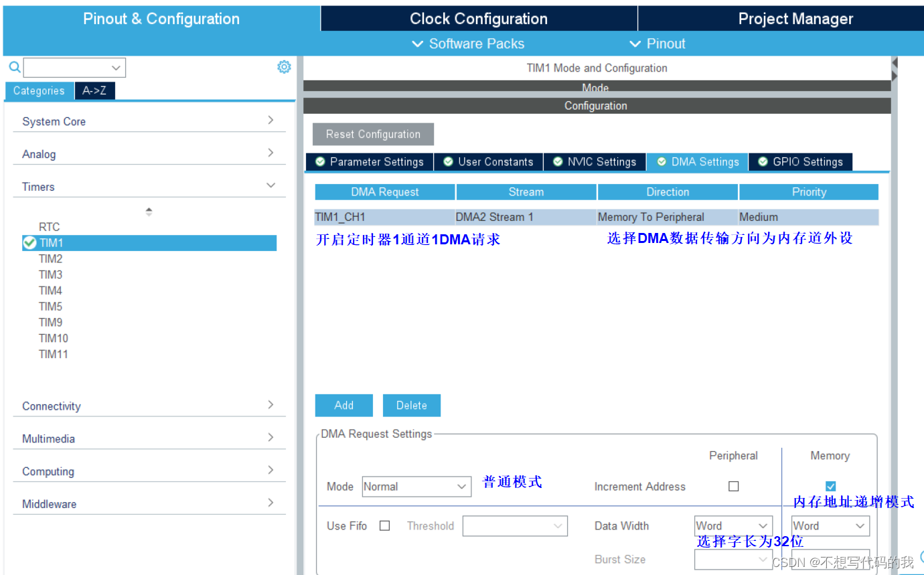Viewport: 924px width, 575px height.
Task: Click the Stream column header
Action: click(526, 192)
